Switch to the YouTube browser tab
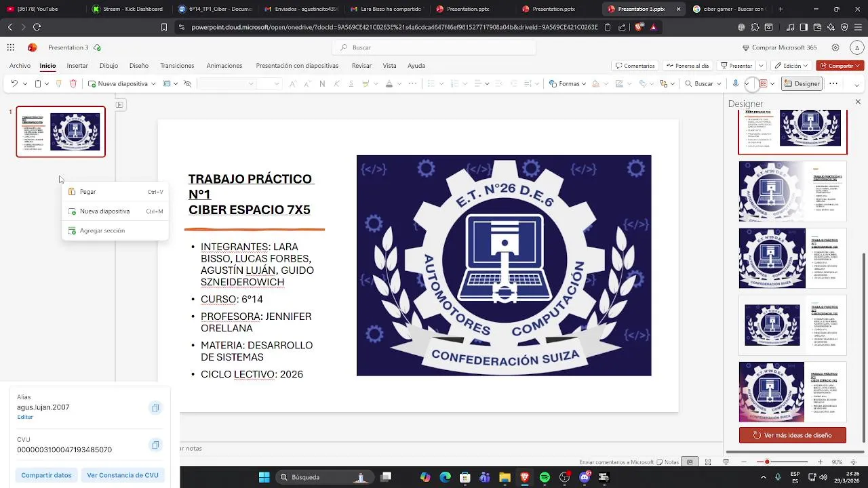The width and height of the screenshot is (868, 488). point(42,9)
